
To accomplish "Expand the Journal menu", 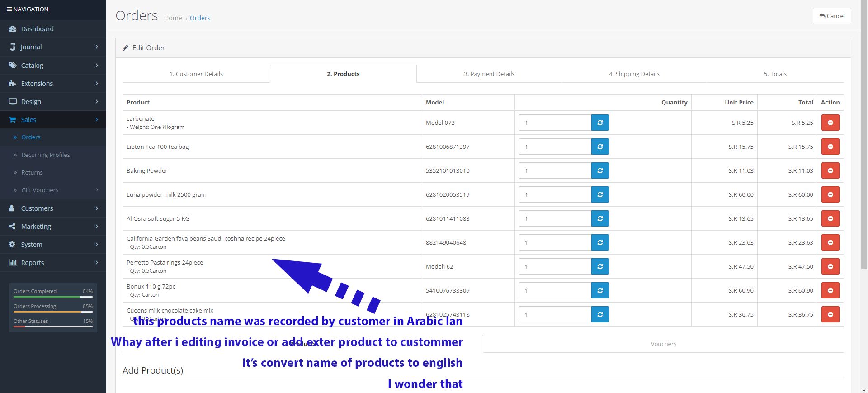I will pyautogui.click(x=53, y=47).
